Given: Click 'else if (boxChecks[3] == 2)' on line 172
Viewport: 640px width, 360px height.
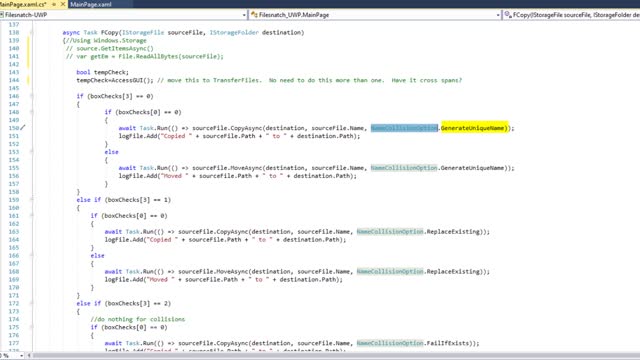Looking at the screenshot, I should (124, 303).
